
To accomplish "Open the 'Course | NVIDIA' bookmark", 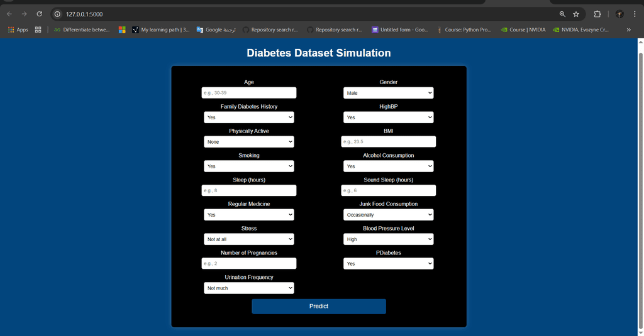I will click(523, 30).
